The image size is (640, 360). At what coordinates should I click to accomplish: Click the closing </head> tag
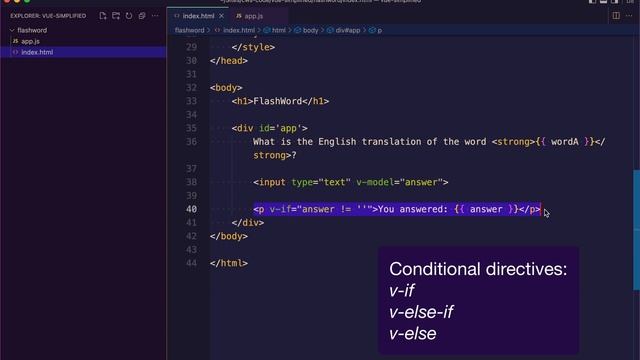pos(229,61)
